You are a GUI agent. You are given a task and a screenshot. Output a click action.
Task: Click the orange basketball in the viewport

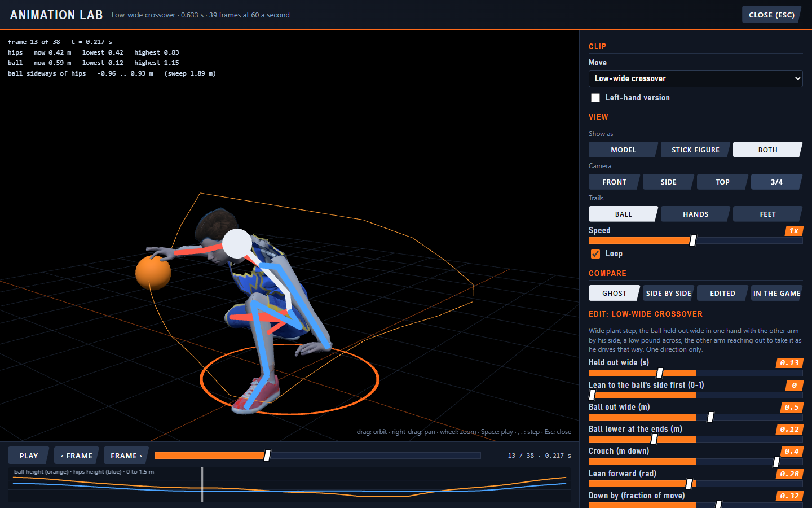pos(153,272)
